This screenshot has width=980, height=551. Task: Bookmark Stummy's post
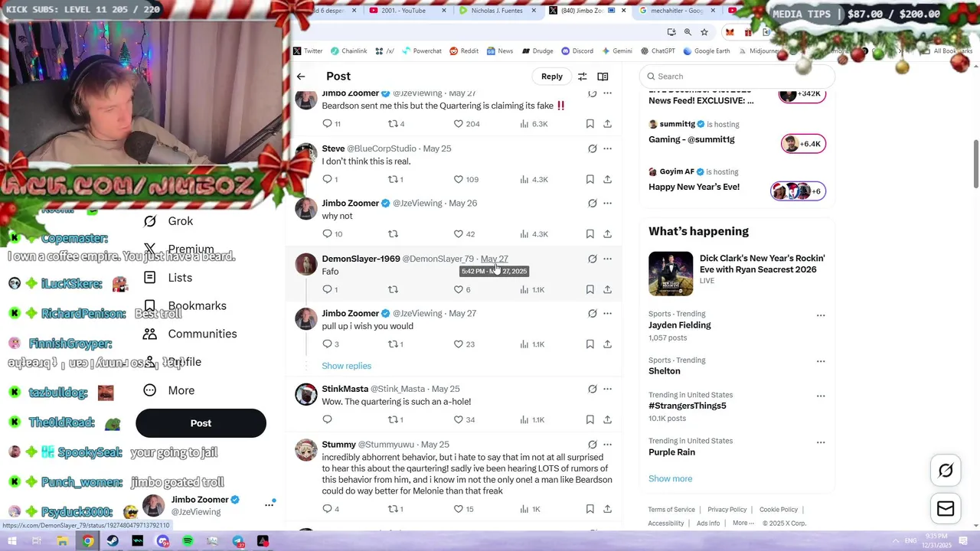(590, 509)
